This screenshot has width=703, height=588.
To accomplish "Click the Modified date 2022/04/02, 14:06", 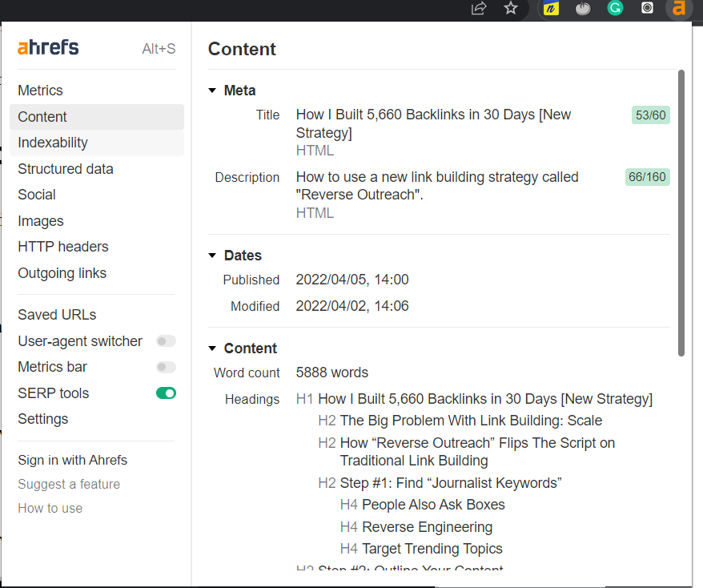I will [352, 306].
